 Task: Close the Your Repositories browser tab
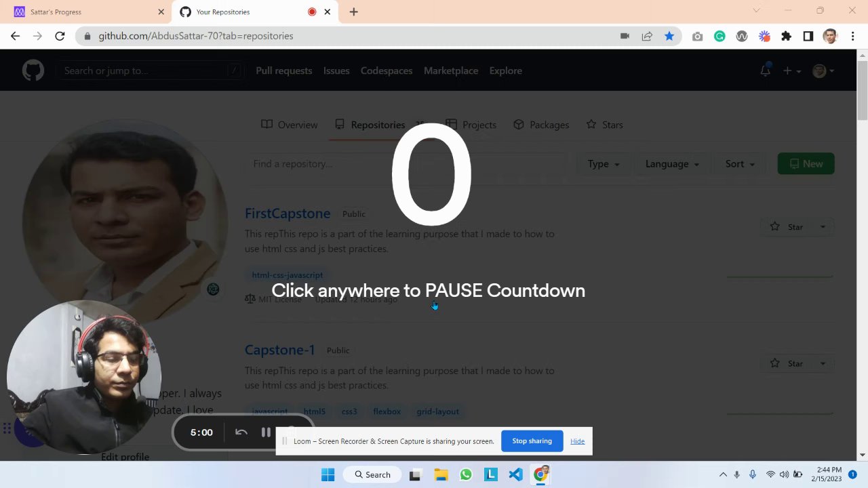click(x=328, y=12)
